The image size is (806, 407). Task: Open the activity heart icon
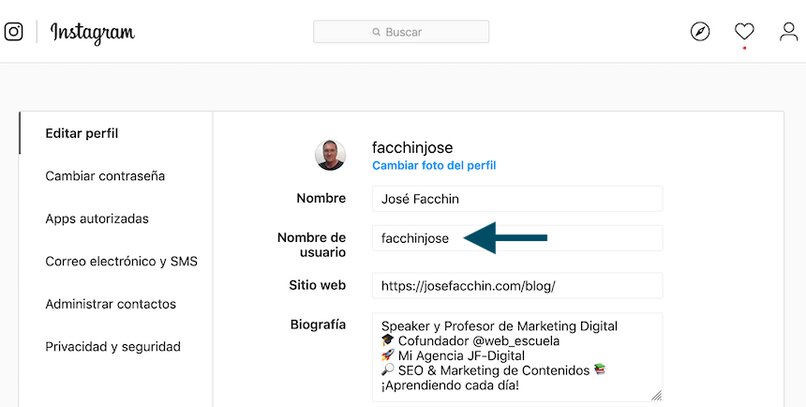tap(744, 32)
